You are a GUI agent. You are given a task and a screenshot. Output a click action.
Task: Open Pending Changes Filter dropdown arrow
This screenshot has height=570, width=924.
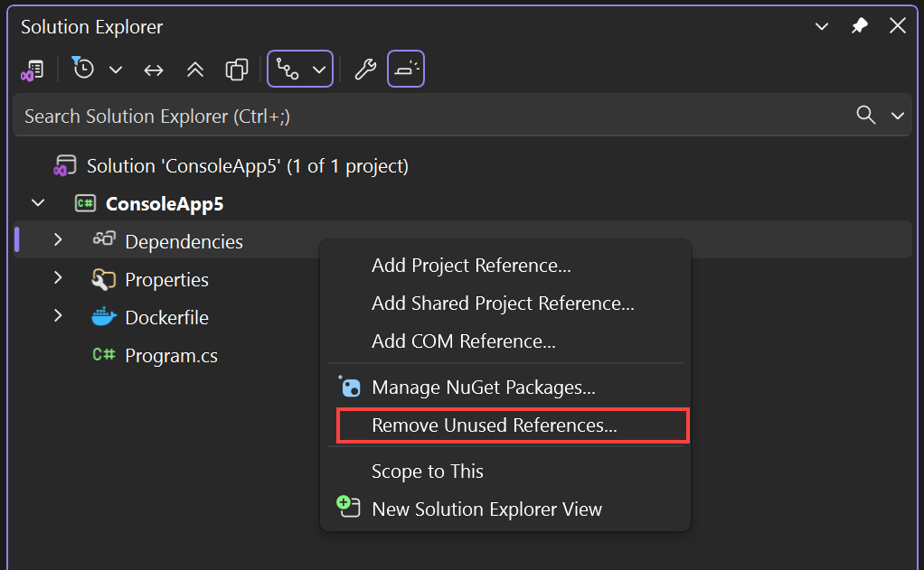(x=116, y=70)
